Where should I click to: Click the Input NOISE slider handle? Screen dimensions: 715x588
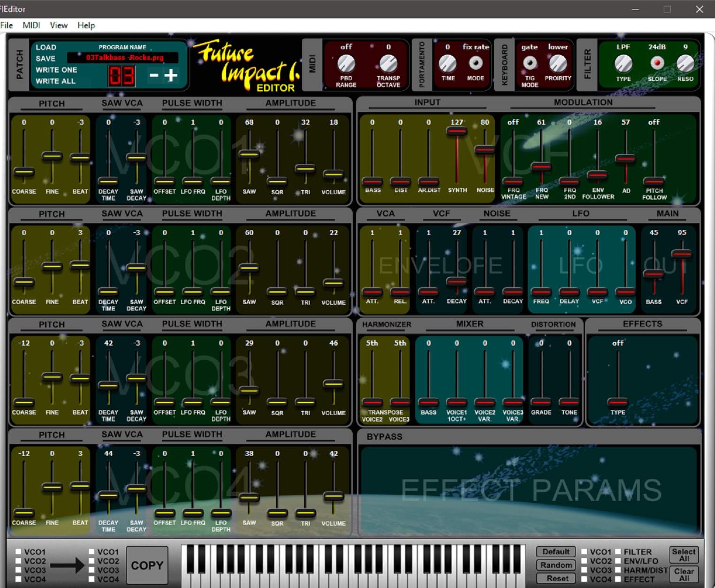[485, 150]
